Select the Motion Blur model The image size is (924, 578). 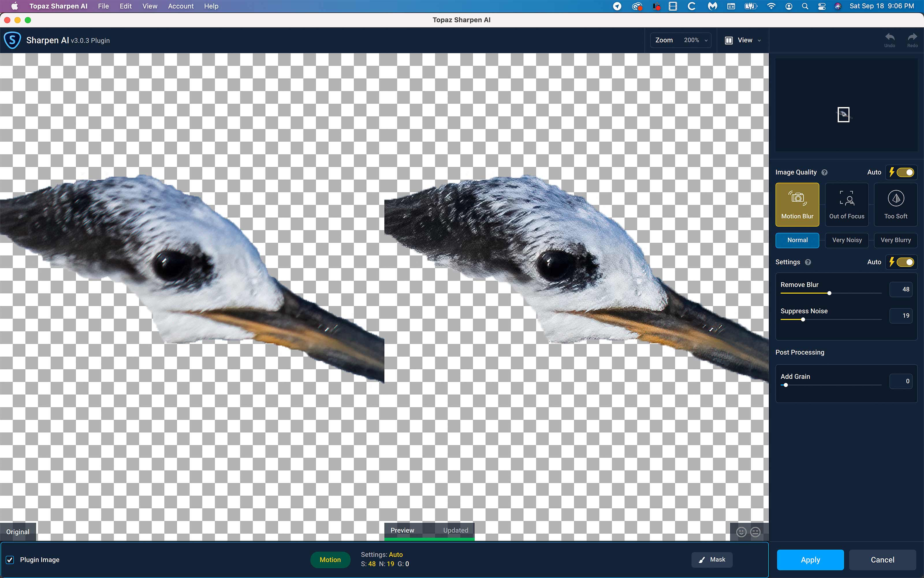pyautogui.click(x=797, y=205)
